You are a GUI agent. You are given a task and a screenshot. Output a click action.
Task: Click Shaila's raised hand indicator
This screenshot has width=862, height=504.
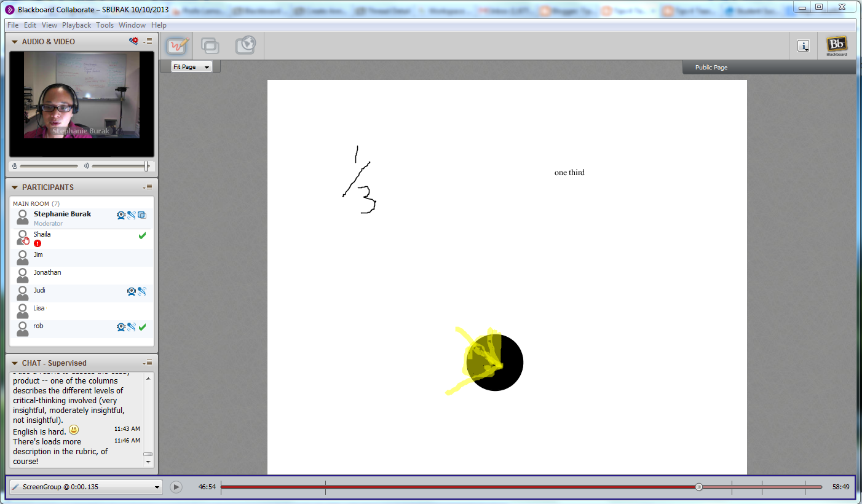[x=26, y=240]
